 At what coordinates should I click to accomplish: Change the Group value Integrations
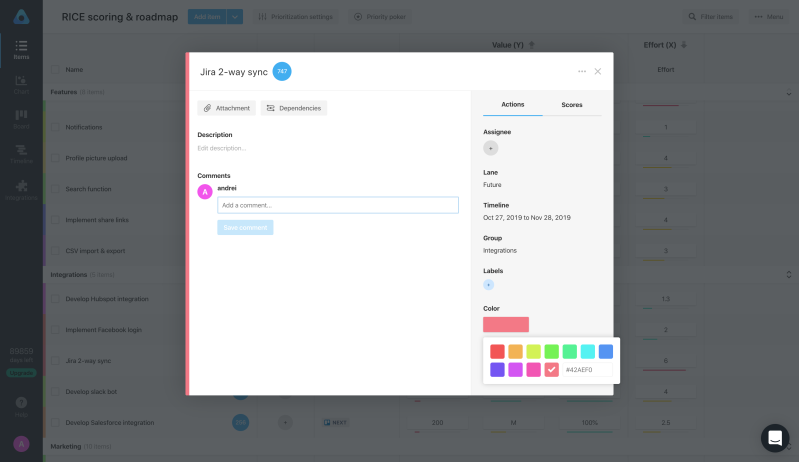500,251
